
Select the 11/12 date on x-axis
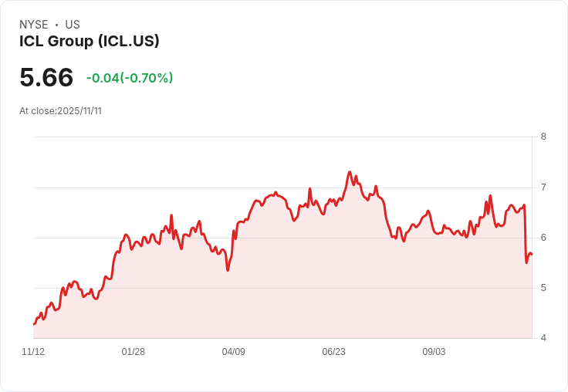pos(33,352)
